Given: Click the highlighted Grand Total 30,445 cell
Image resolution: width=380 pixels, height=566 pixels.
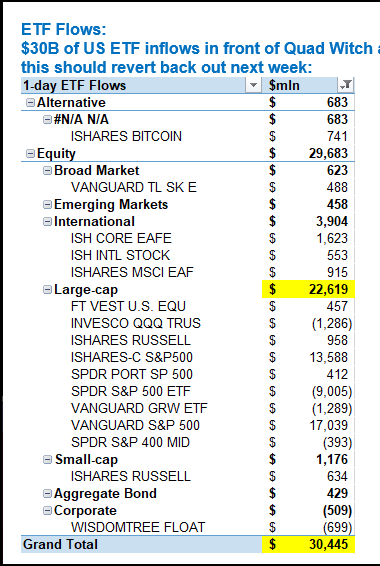Looking at the screenshot, I should point(308,544).
